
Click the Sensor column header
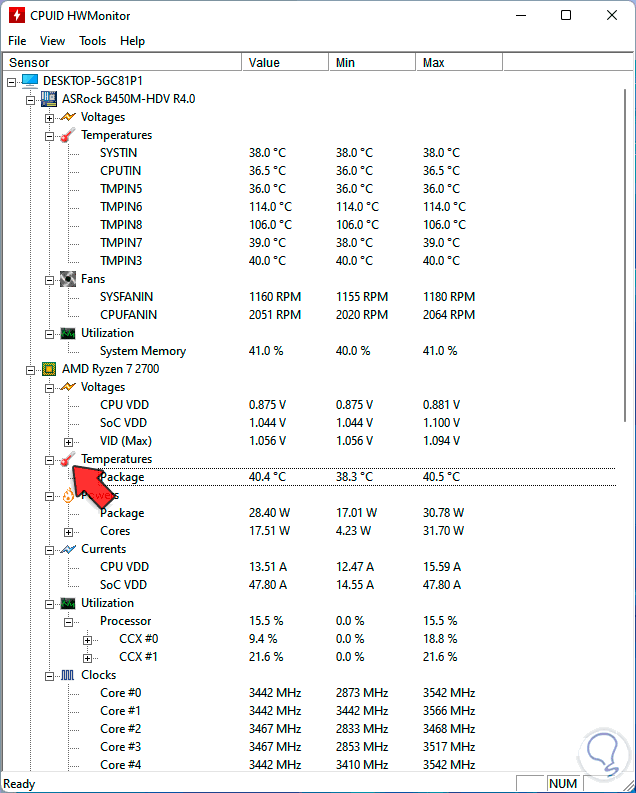click(x=122, y=62)
